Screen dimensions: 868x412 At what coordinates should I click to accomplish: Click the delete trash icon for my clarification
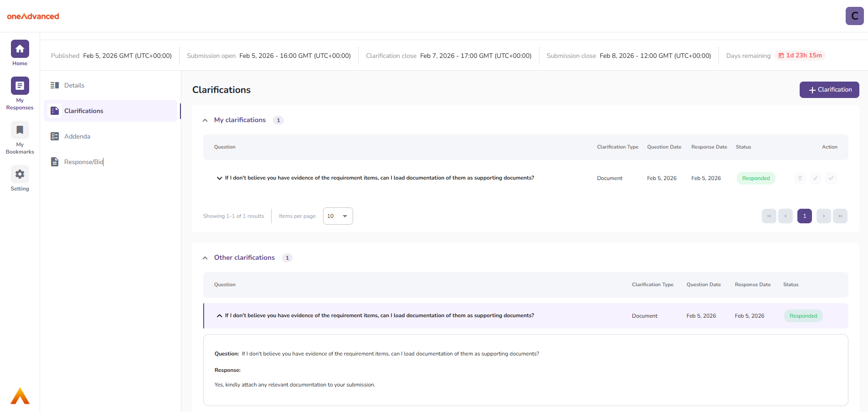click(x=800, y=178)
